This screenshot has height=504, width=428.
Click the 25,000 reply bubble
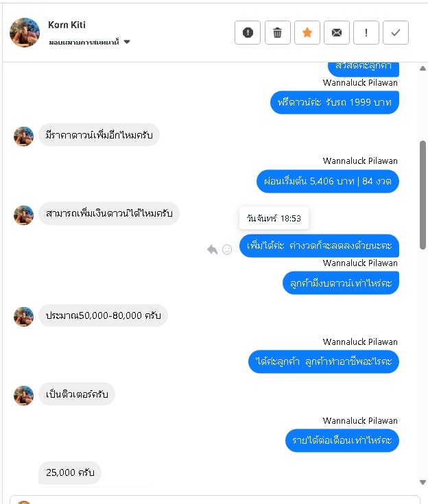click(x=70, y=472)
